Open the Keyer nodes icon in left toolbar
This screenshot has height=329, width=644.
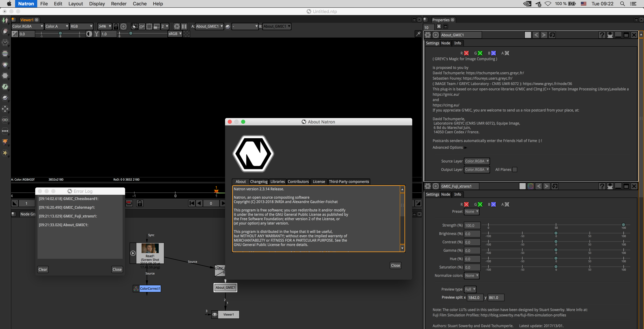(5, 87)
